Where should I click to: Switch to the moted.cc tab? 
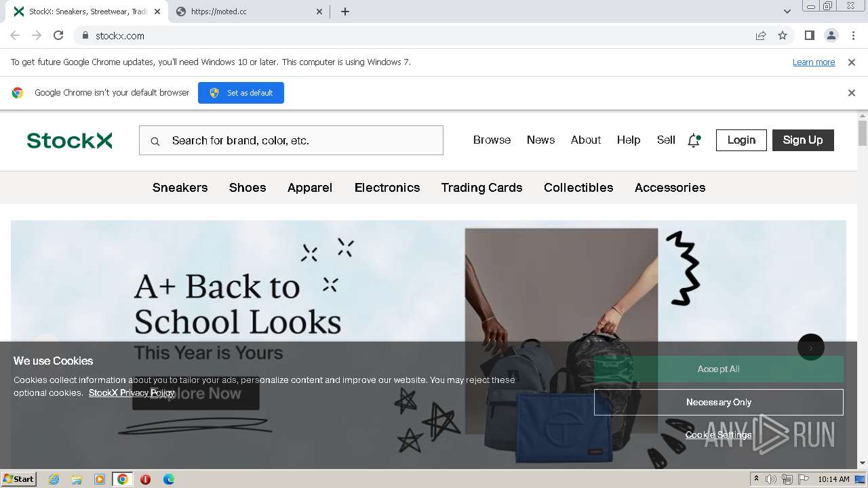250,12
